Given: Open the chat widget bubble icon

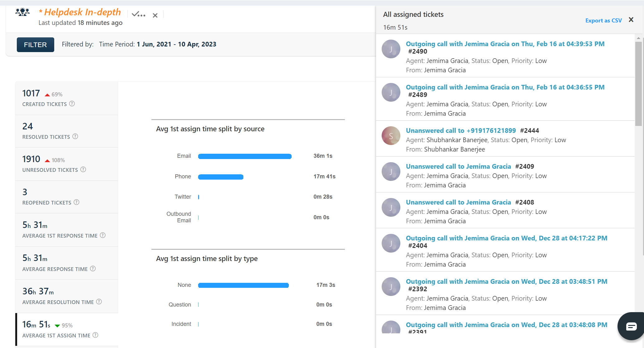Looking at the screenshot, I should coord(631,326).
